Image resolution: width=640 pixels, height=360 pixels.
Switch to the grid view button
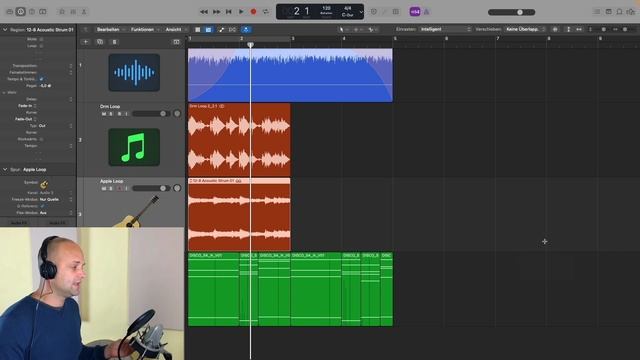click(198, 29)
